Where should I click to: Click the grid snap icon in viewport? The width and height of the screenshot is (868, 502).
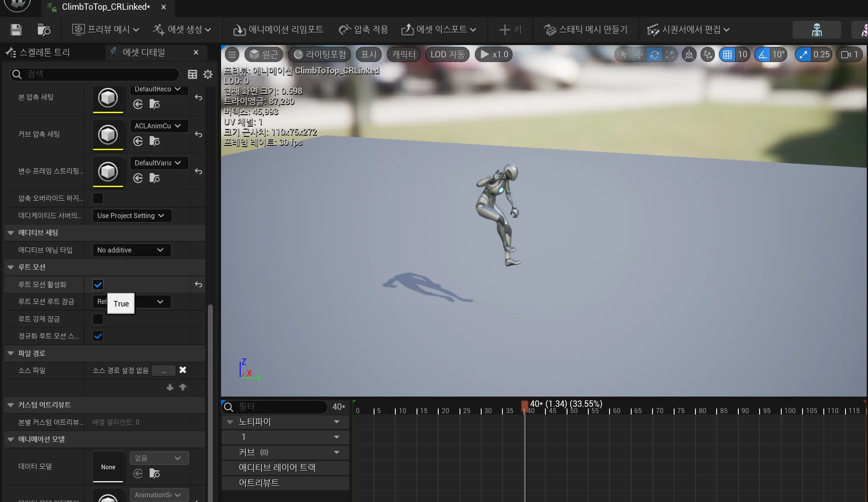point(727,54)
